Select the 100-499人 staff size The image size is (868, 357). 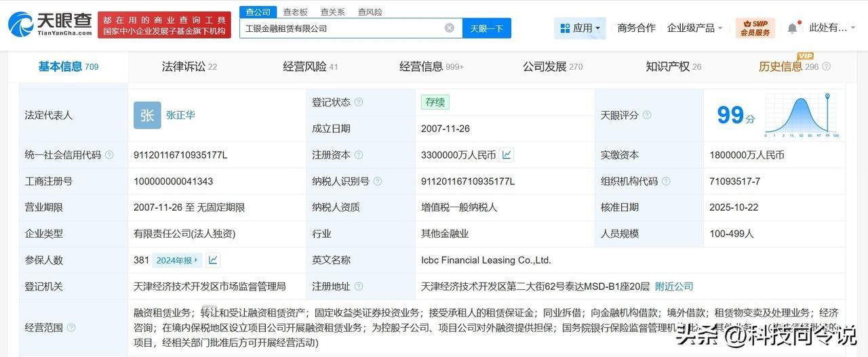pyautogui.click(x=732, y=234)
